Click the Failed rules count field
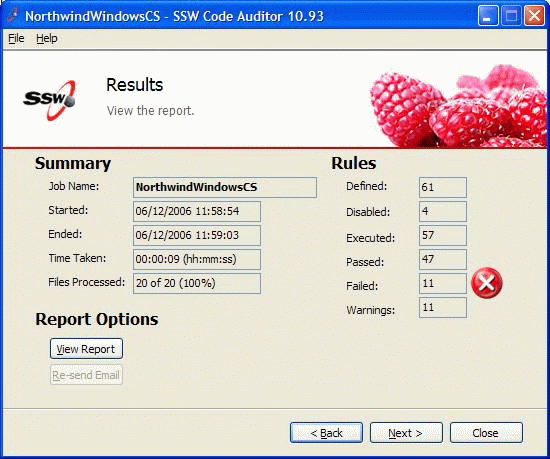This screenshot has width=550, height=459. point(443,283)
